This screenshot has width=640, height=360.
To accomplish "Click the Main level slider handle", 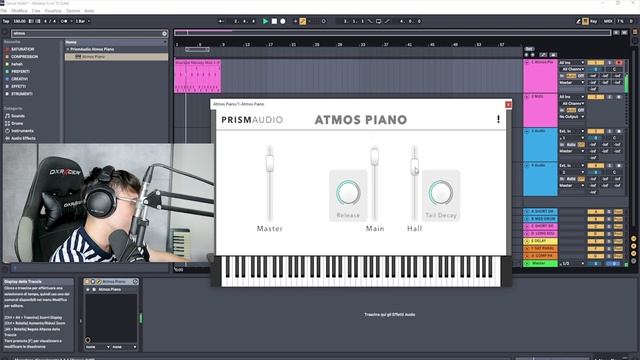I will pyautogui.click(x=375, y=157).
